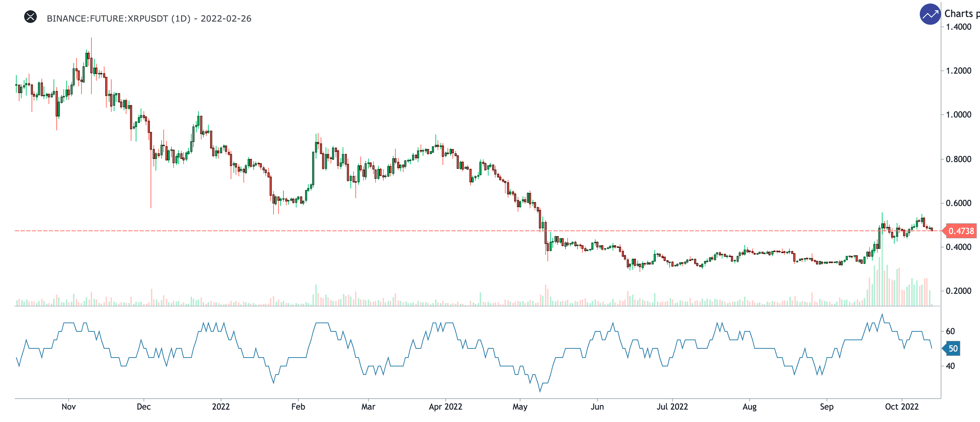The image size is (980, 422).
Task: Click the 0.6000 price axis label
Action: tap(958, 203)
